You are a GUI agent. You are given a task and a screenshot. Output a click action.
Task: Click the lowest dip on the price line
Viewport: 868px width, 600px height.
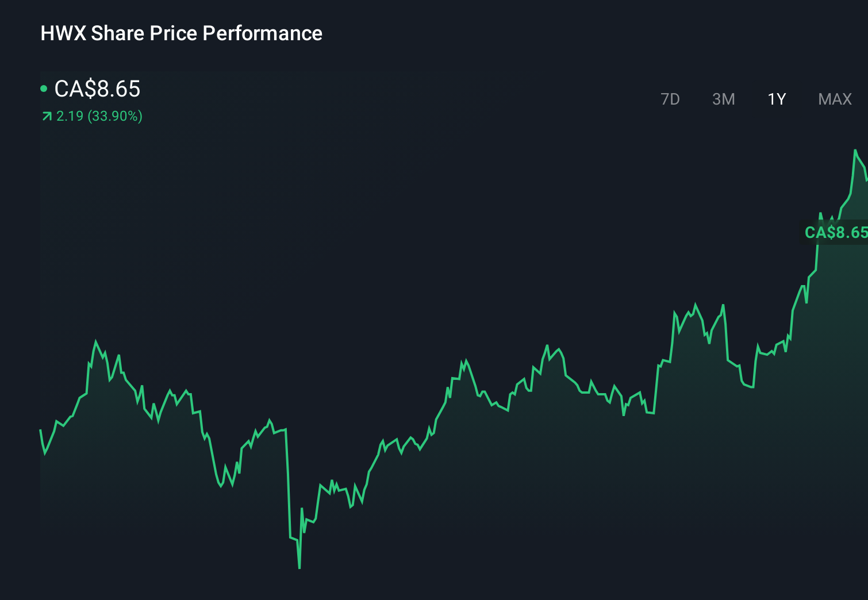[x=299, y=568]
